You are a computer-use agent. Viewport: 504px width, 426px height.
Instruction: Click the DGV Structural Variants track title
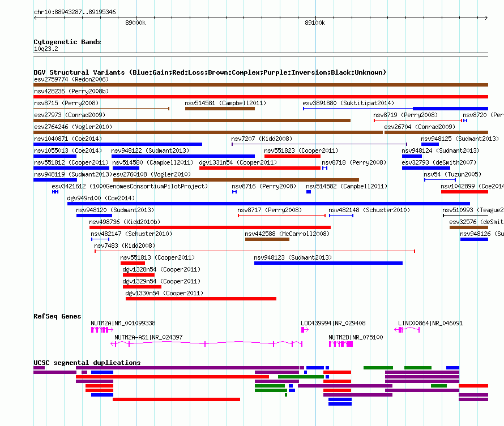210,72
